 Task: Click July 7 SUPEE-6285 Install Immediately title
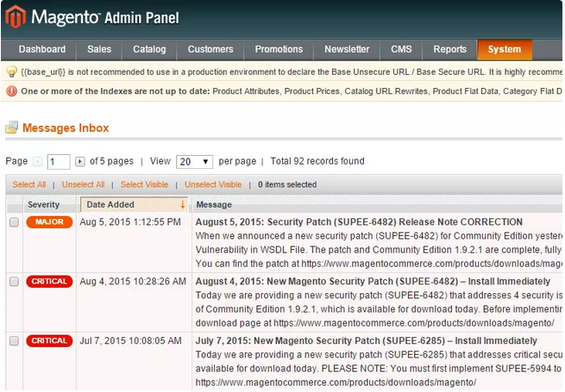point(367,340)
